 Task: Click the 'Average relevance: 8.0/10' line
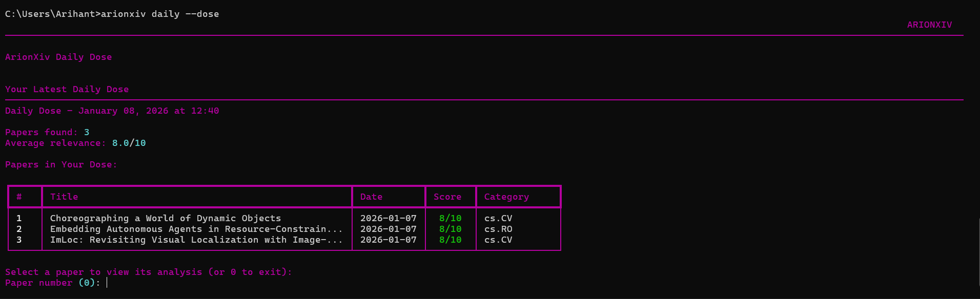[75, 143]
